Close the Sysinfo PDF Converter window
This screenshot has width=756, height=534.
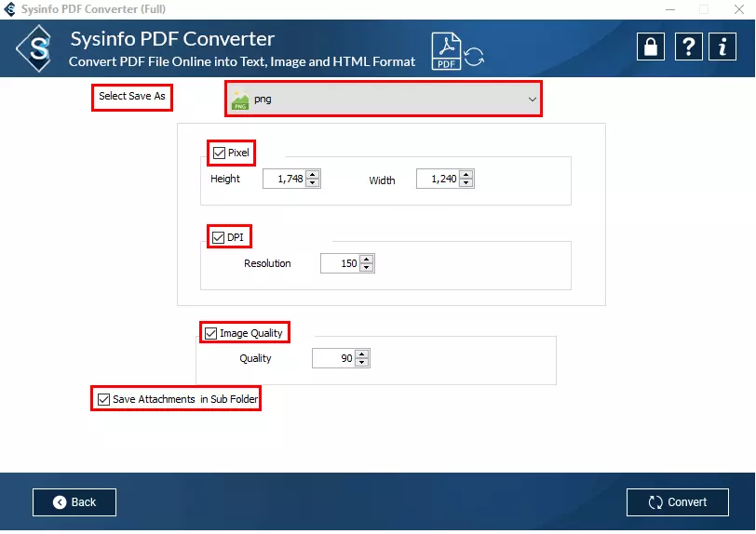739,9
